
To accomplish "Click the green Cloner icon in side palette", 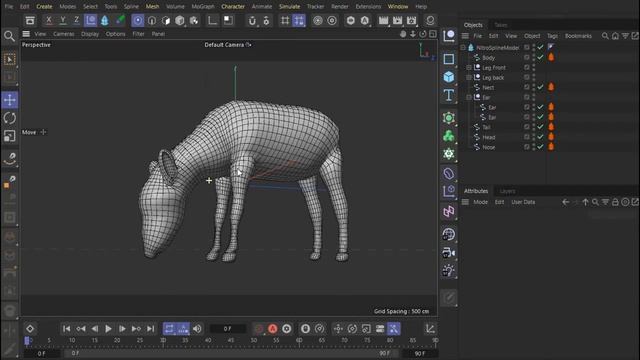I will (449, 136).
